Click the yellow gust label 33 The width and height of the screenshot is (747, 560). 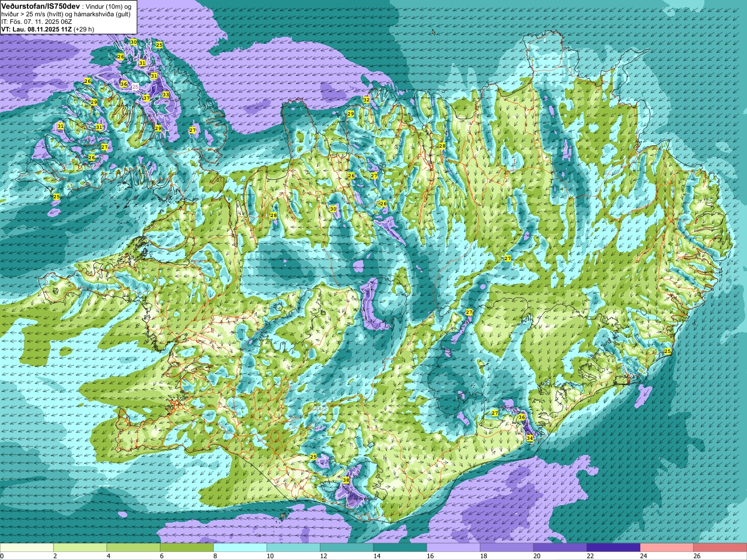click(166, 94)
